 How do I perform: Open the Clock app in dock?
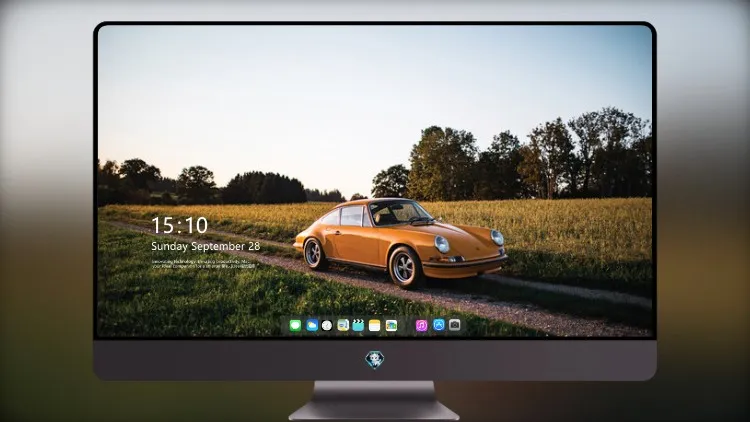click(x=327, y=325)
